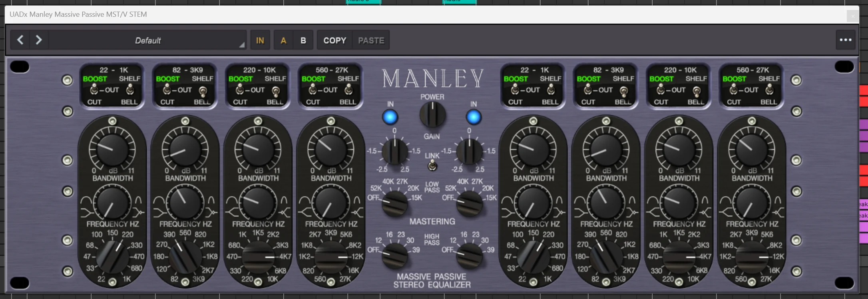Click left channel 560-27K FREQUENCY selector knob
This screenshot has width=868, height=299.
(330, 257)
